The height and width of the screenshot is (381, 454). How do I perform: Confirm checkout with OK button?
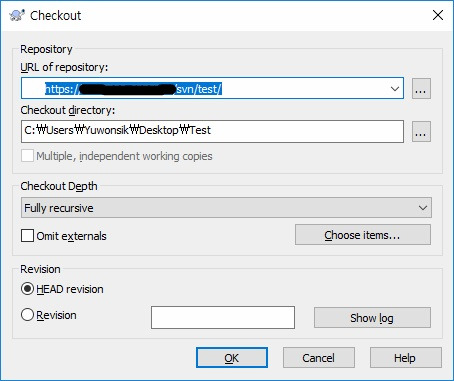coord(232,358)
